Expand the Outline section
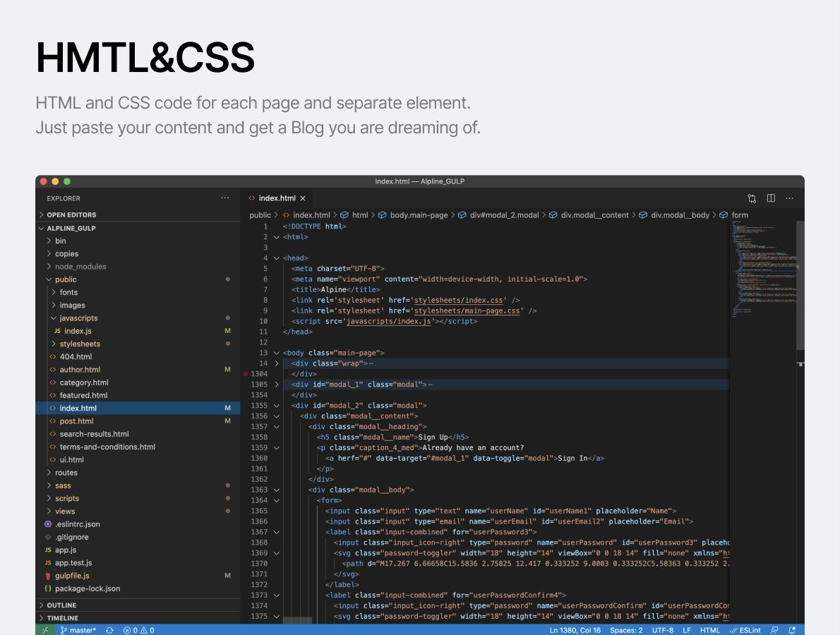Screen dimensions: 840x635 coord(138,605)
